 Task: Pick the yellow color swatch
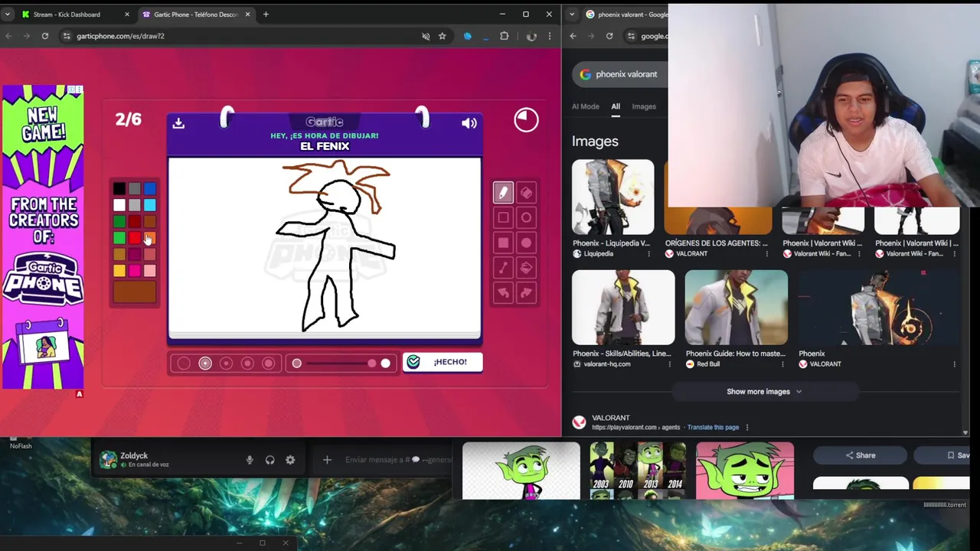[119, 271]
